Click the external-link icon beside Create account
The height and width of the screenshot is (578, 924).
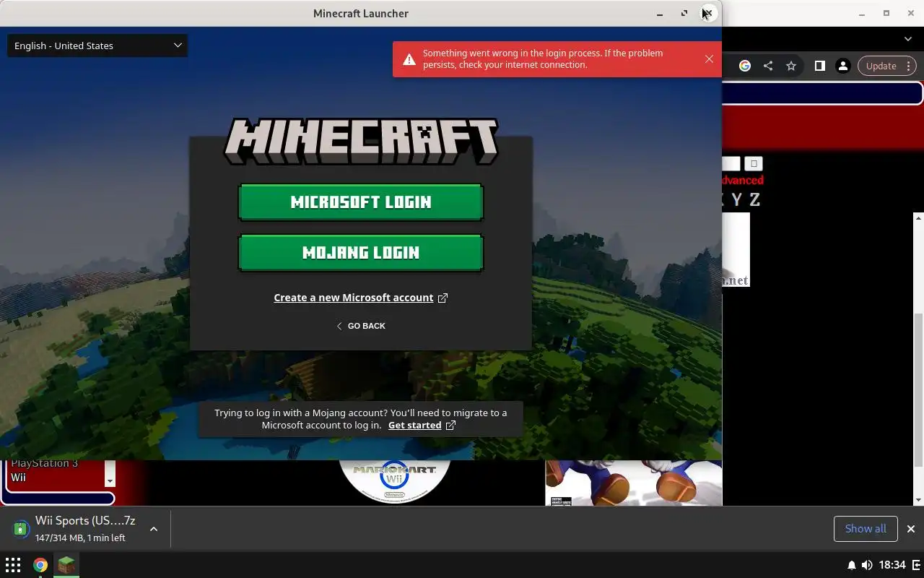(x=443, y=298)
